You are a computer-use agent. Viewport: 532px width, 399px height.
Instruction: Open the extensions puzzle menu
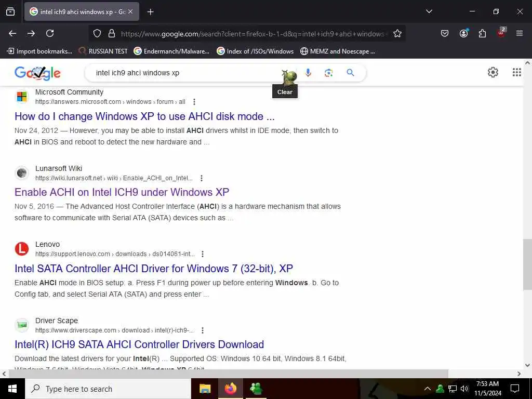click(482, 33)
